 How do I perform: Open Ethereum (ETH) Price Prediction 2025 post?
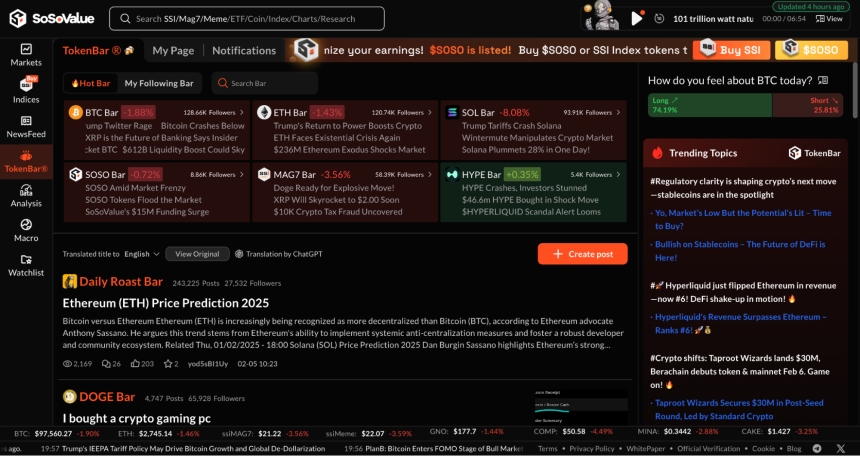pyautogui.click(x=166, y=303)
